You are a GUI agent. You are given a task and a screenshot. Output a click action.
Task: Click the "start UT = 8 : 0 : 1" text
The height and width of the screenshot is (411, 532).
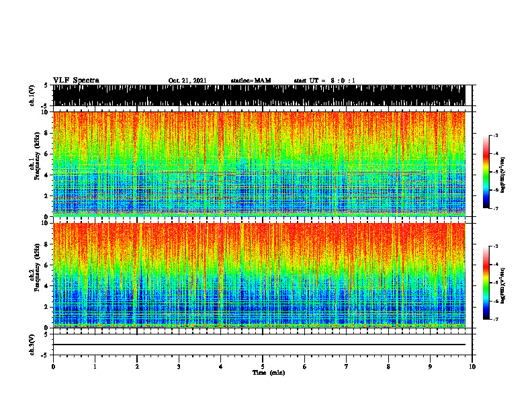pos(324,81)
